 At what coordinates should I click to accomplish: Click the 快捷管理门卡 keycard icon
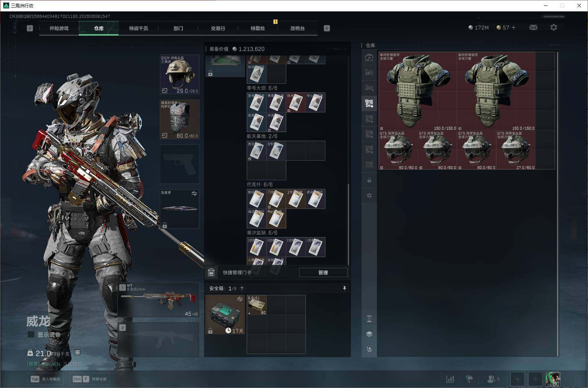(x=211, y=273)
